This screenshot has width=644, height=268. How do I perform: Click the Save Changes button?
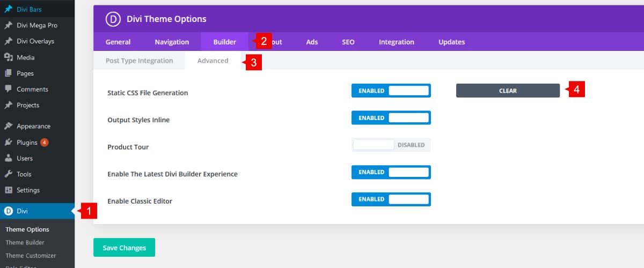click(x=124, y=248)
